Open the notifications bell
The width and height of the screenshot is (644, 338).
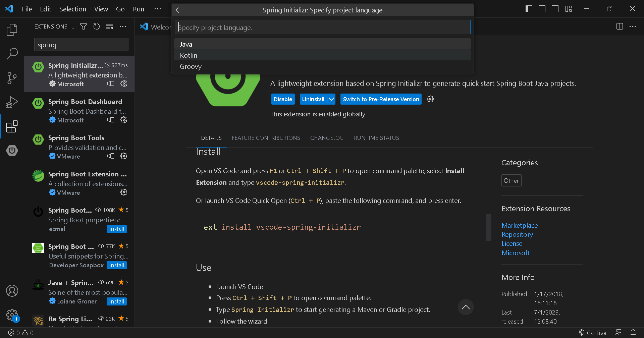click(x=633, y=333)
